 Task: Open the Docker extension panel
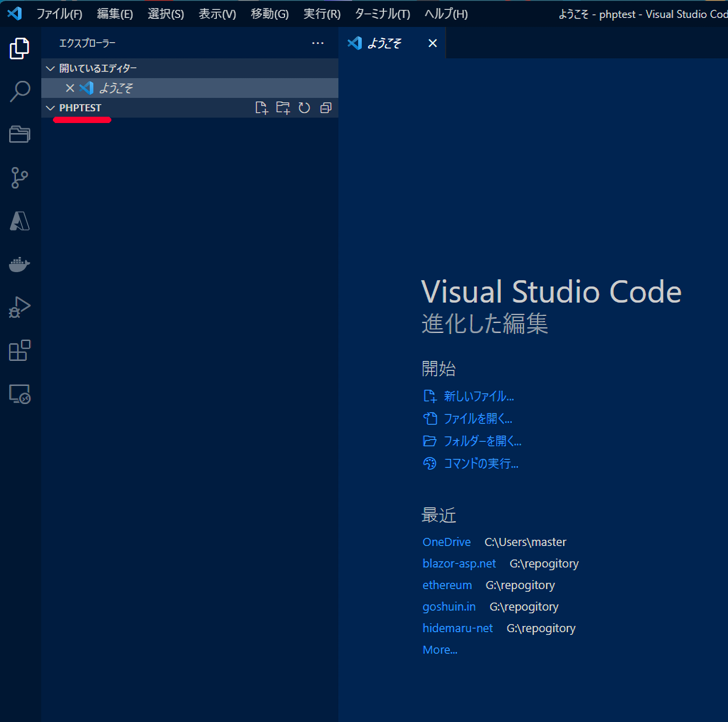[x=20, y=264]
